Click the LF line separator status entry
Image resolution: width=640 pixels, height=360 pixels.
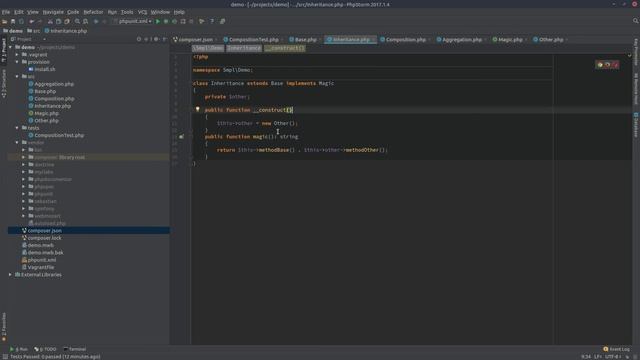click(598, 357)
